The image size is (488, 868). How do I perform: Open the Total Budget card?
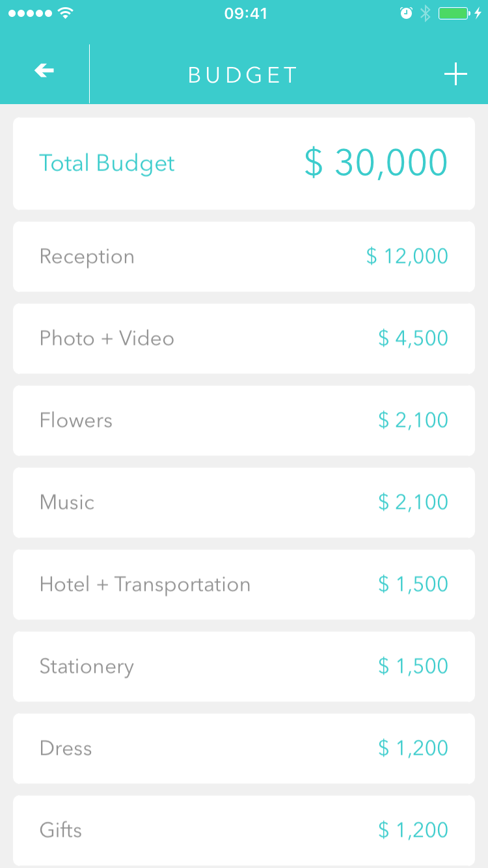[243, 163]
